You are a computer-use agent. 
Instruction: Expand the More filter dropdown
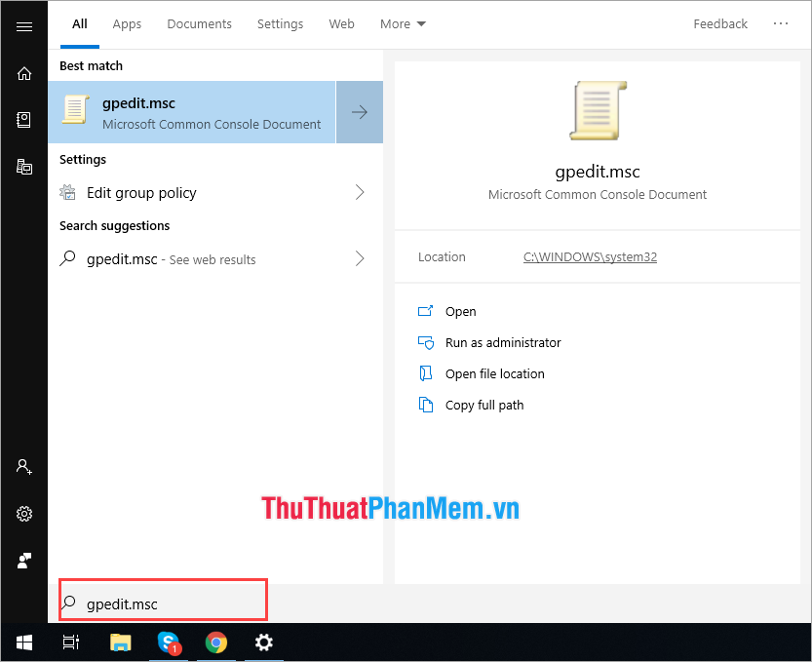pyautogui.click(x=403, y=23)
